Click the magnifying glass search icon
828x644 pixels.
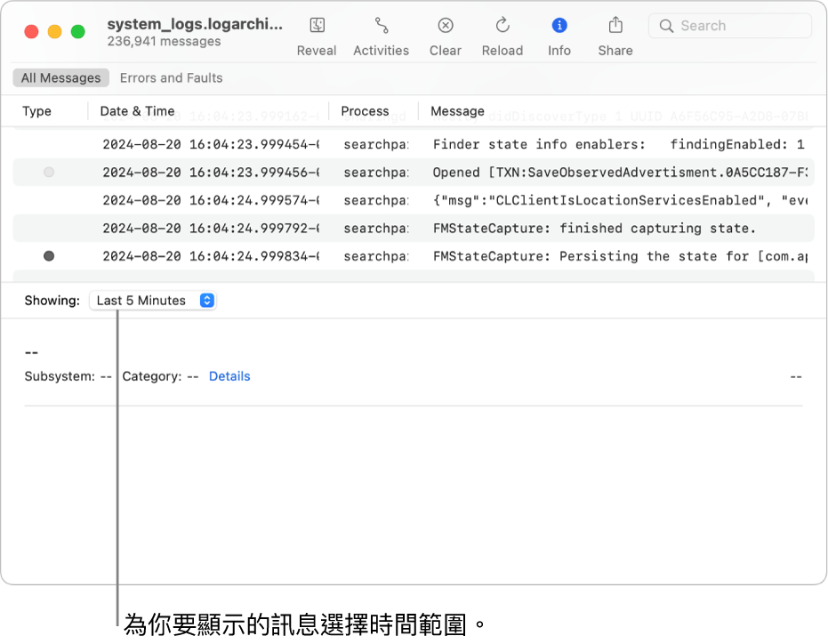click(x=666, y=26)
